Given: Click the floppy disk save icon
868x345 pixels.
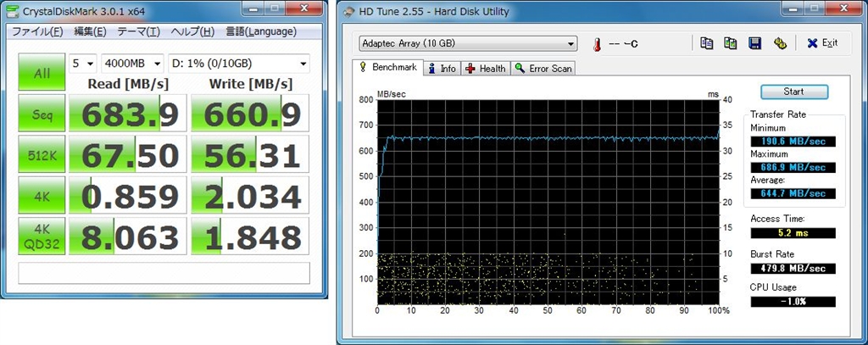Looking at the screenshot, I should pos(754,43).
